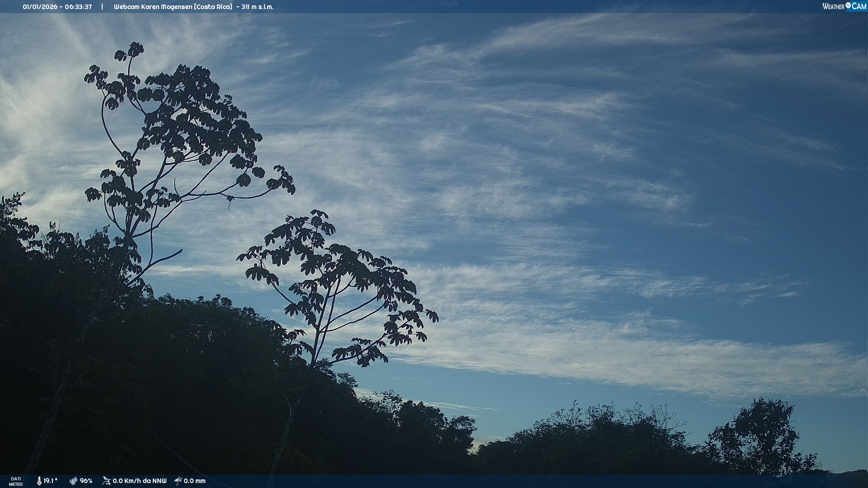Click the thermometer temperature icon
Viewport: 868px width, 488px height.
tap(39, 481)
